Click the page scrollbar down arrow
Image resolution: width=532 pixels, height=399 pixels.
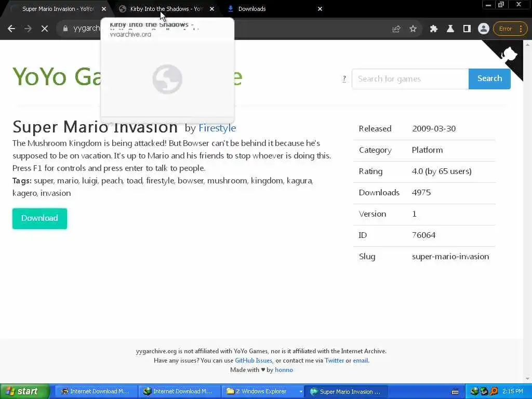click(528, 379)
